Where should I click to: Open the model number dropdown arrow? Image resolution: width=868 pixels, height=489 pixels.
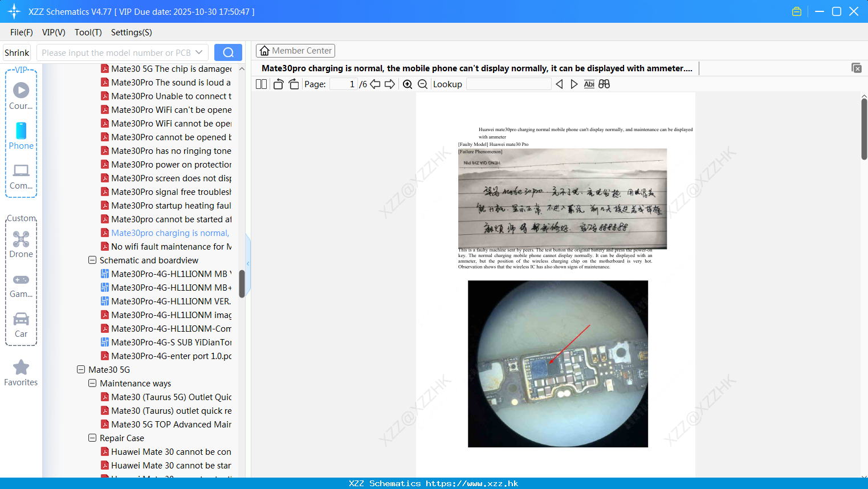point(199,52)
